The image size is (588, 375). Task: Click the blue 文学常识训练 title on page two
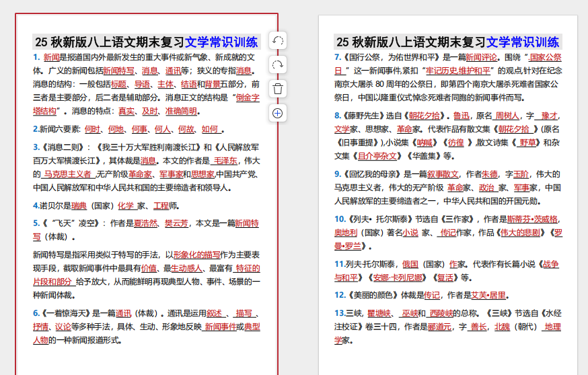click(x=523, y=42)
